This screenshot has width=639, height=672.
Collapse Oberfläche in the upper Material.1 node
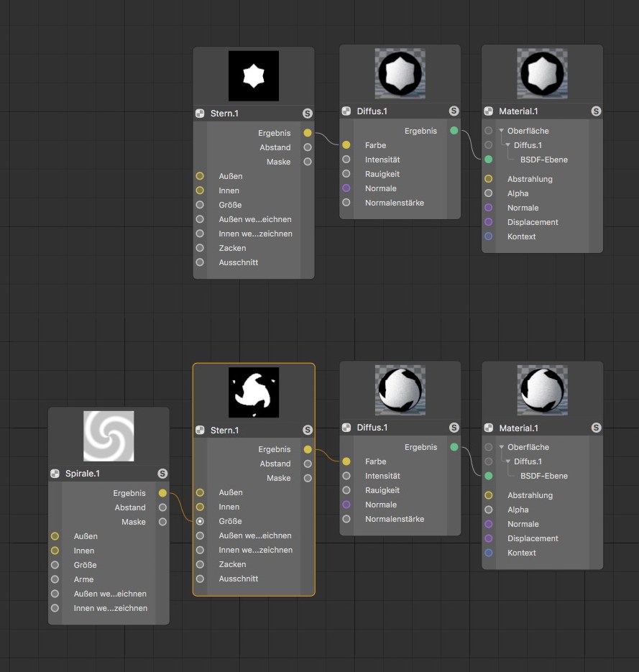pos(501,130)
